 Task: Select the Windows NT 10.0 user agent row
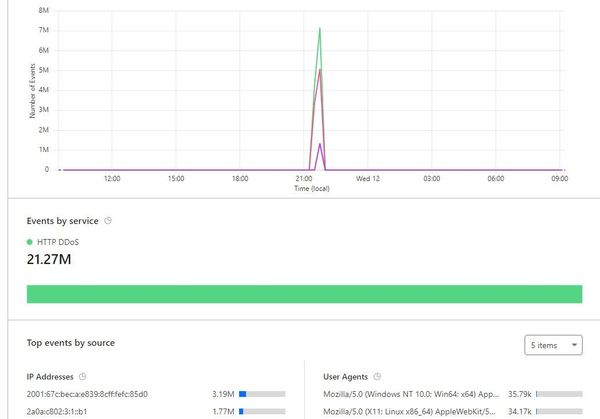(x=411, y=394)
